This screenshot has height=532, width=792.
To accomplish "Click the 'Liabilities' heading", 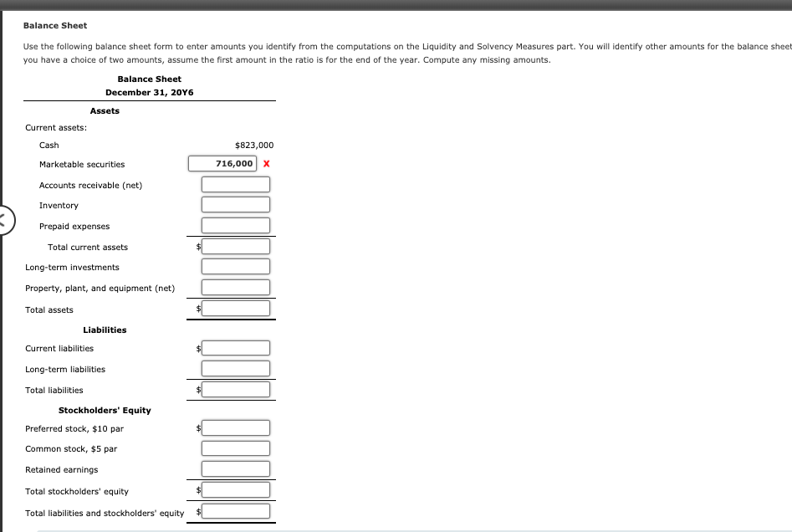I will [105, 330].
